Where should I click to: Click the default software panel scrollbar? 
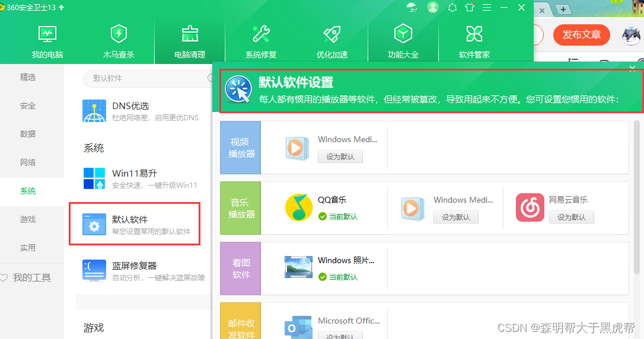[637, 197]
